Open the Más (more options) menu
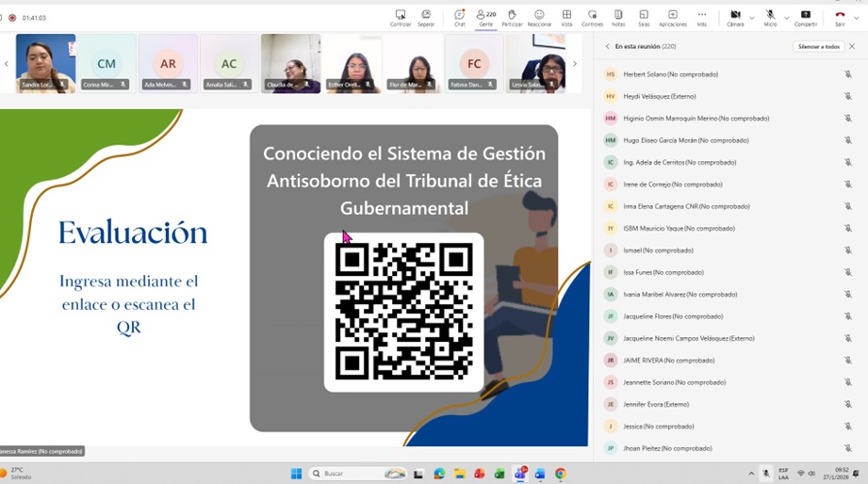This screenshot has width=868, height=484. click(702, 18)
